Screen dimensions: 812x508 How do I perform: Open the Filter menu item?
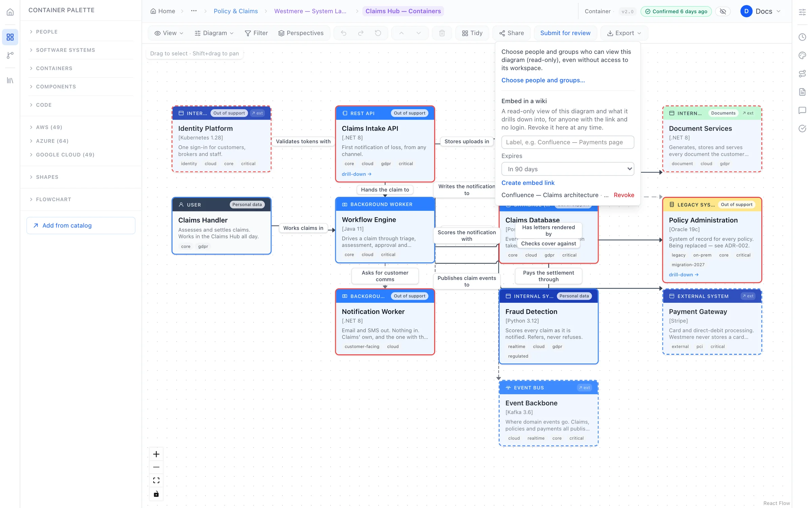click(256, 33)
